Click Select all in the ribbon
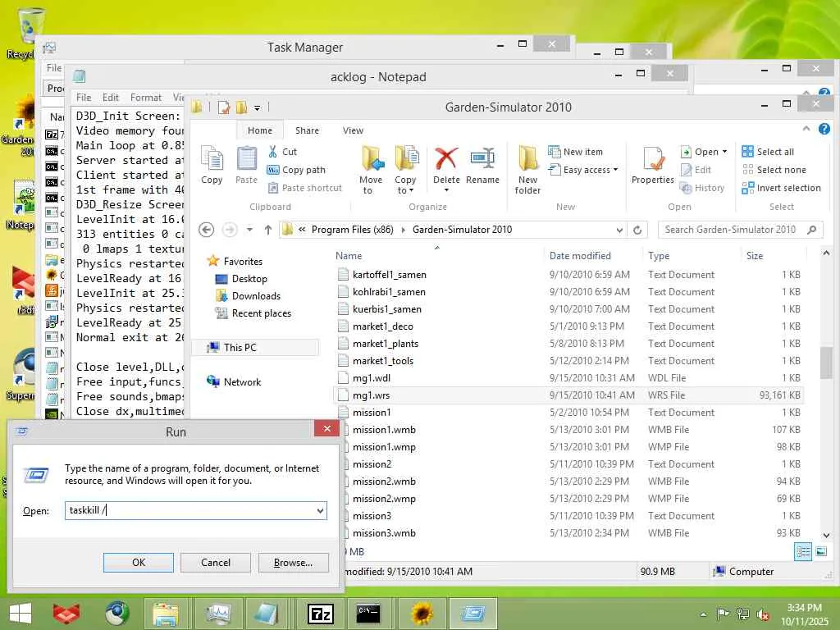 [768, 152]
